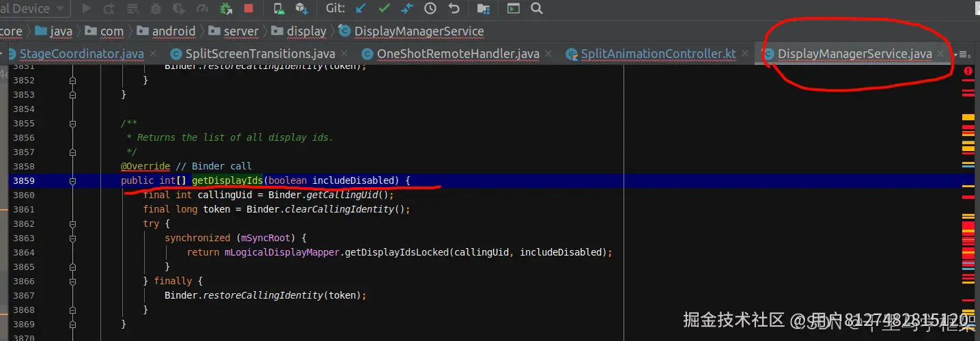Open the profiler gauge icon

point(201,8)
